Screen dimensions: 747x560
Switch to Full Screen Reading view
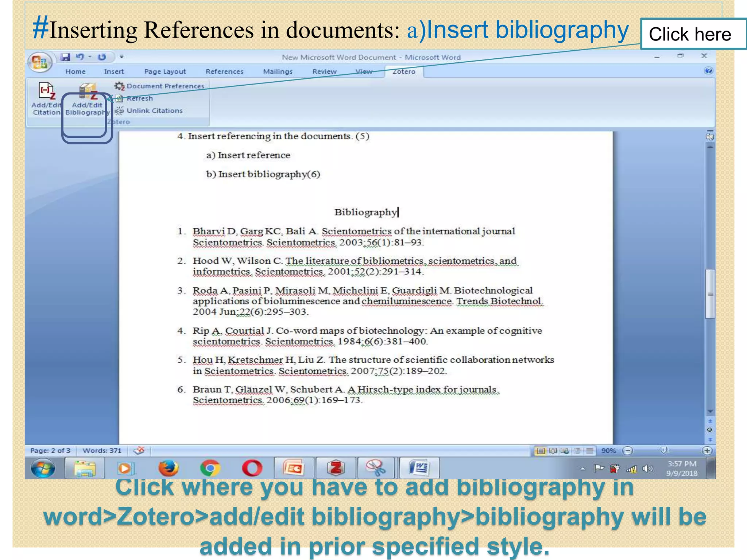tap(553, 451)
